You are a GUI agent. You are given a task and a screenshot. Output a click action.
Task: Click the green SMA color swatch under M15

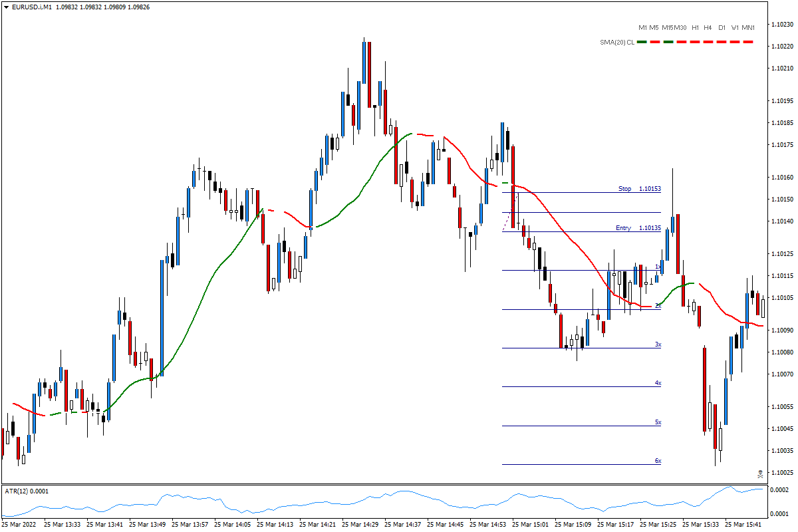point(668,42)
